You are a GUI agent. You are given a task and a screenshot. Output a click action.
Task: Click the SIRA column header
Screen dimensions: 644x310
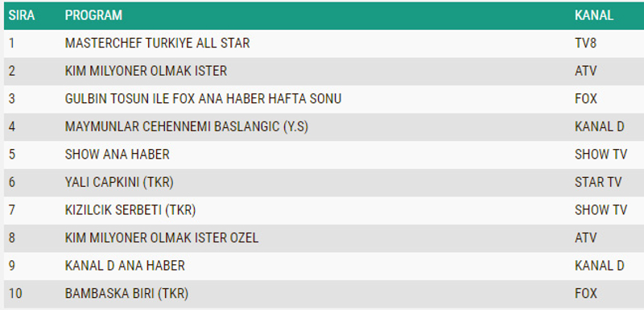22,15
